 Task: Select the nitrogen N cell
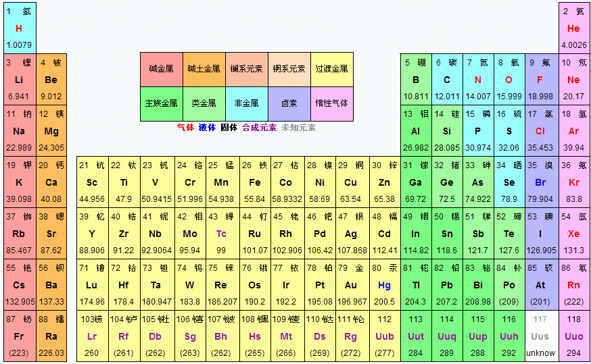tap(478, 80)
